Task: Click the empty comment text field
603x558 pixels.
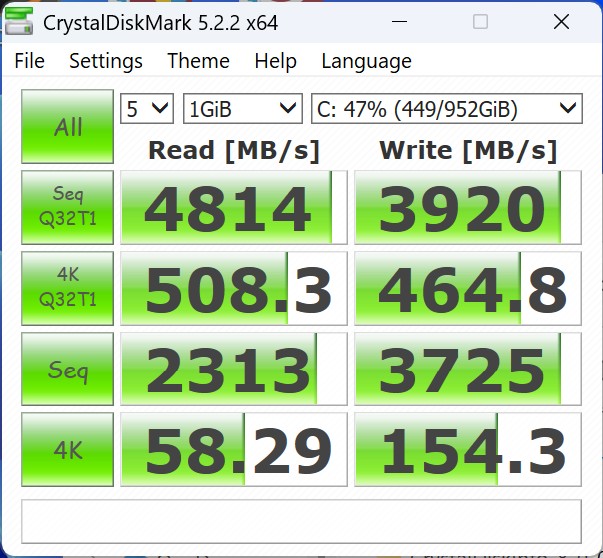Action: click(301, 520)
